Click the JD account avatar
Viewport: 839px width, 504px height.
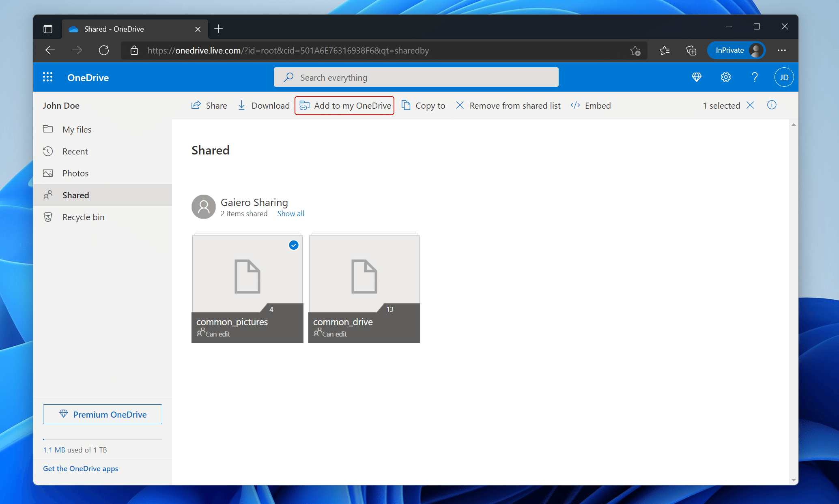pyautogui.click(x=784, y=77)
